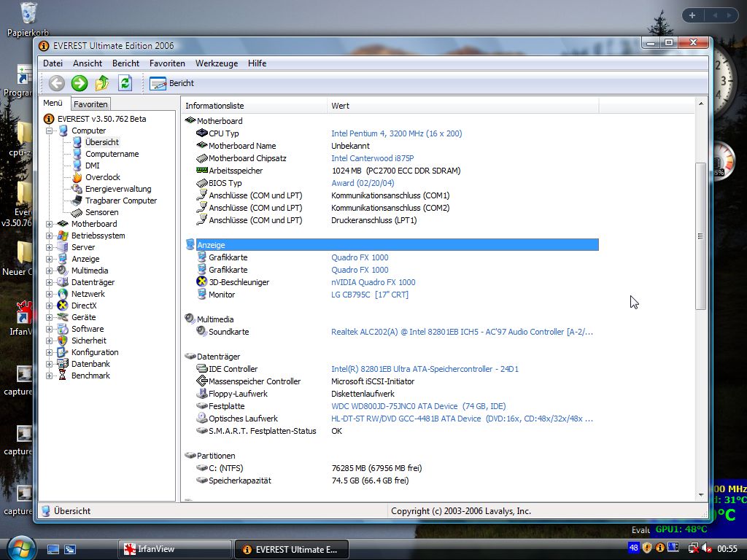This screenshot has width=747, height=560.
Task: Open the Intel Canterwood i875P chipset link
Action: coord(373,158)
